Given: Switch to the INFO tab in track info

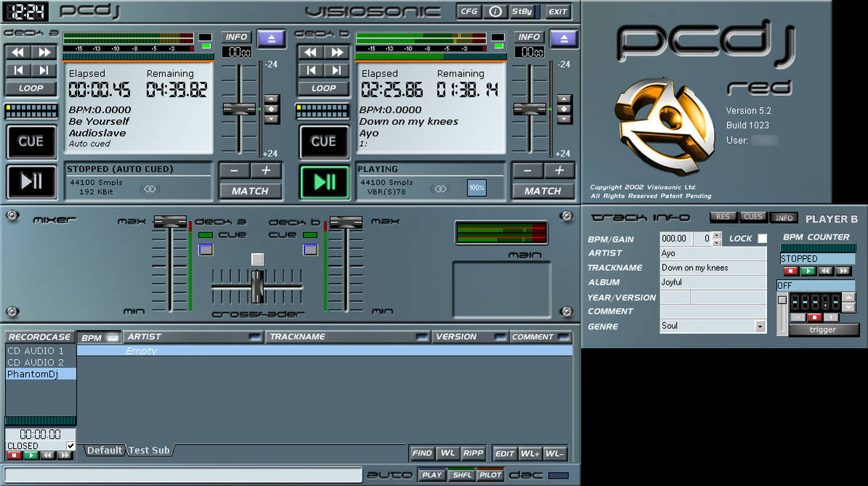Looking at the screenshot, I should point(784,218).
